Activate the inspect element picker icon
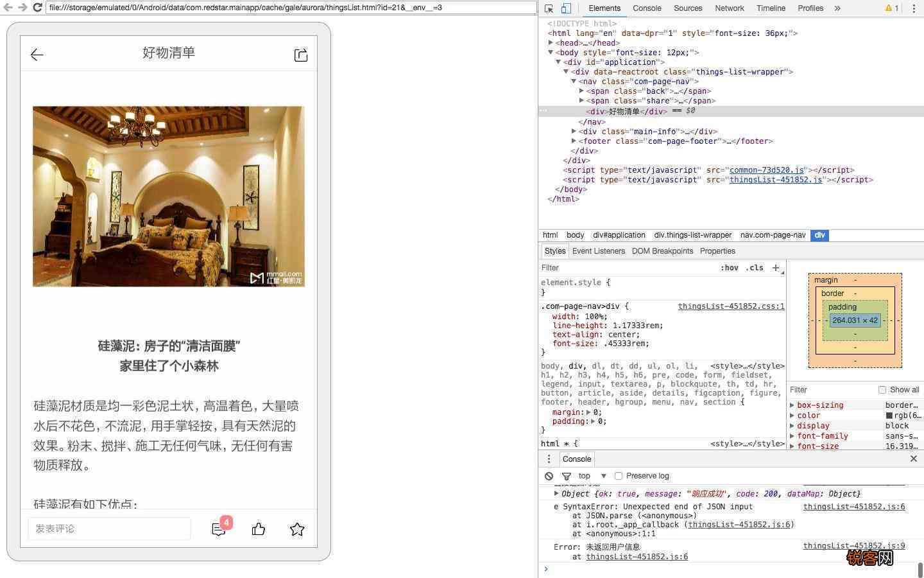 click(549, 8)
